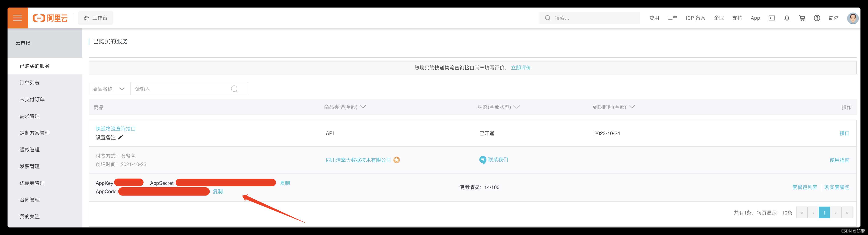Viewport: 868px width, 235px height.
Task: Open the 套餐包列表 link
Action: 805,188
